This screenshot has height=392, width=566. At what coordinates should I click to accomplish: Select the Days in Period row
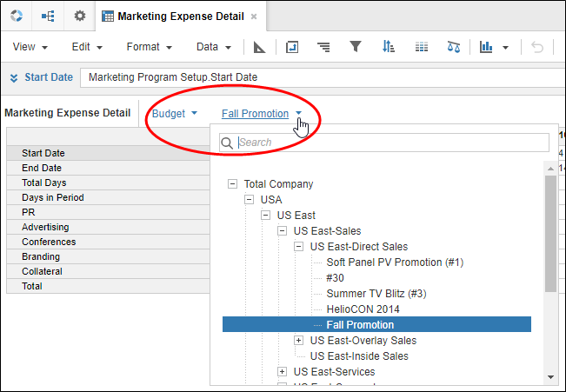point(109,197)
